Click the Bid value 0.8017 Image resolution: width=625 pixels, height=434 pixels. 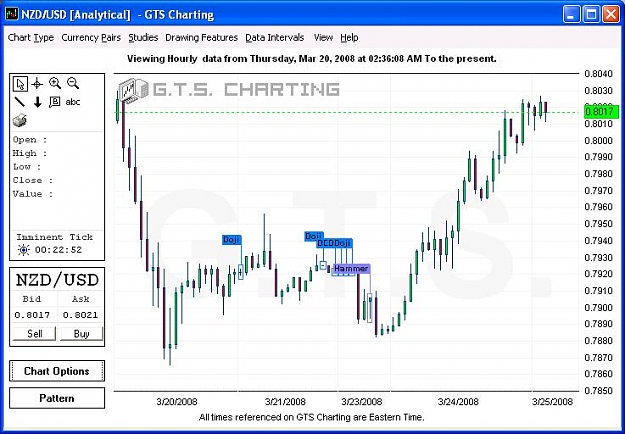tap(32, 315)
